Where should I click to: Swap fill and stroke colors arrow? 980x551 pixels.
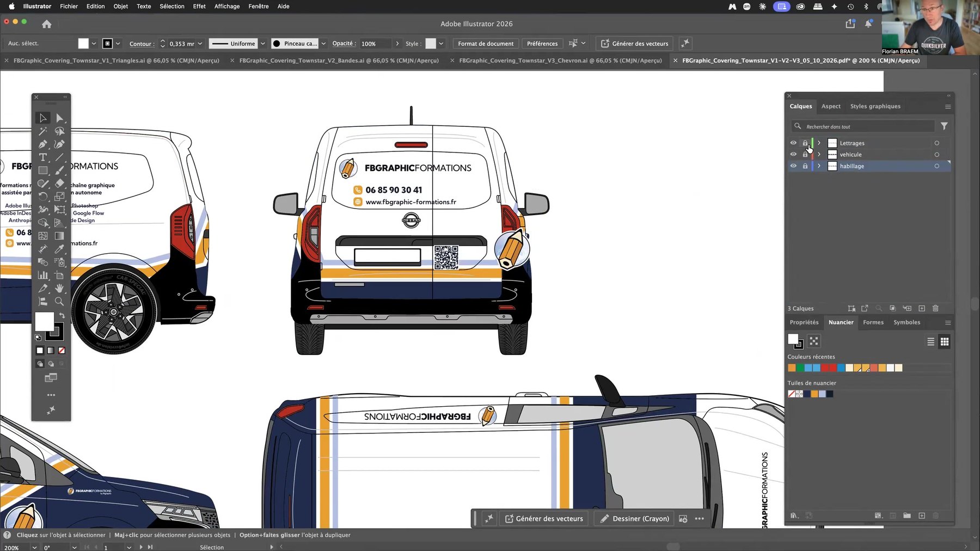coord(62,315)
